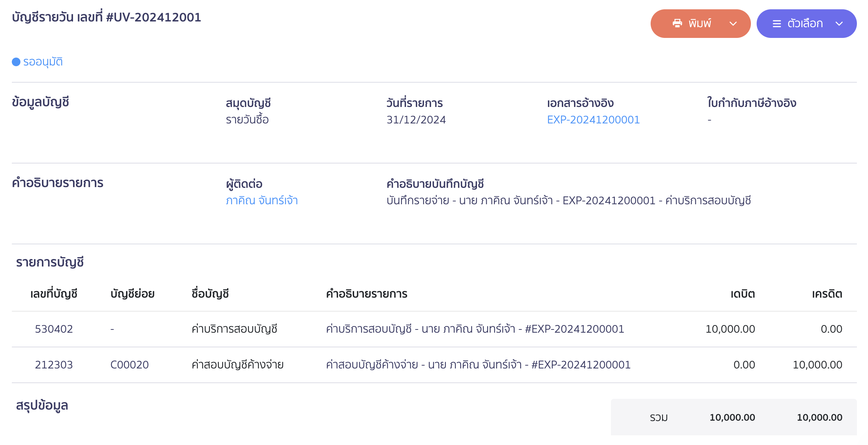Viewport: 868px width, 445px height.
Task: Click the blue รออนุมัติ status dot
Action: click(x=16, y=62)
